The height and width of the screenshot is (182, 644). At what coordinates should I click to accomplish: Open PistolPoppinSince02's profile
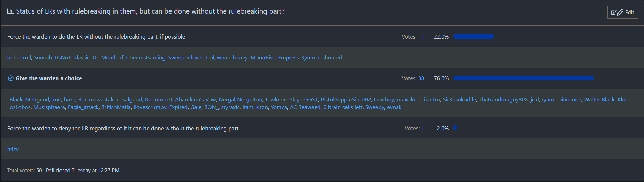click(x=346, y=100)
